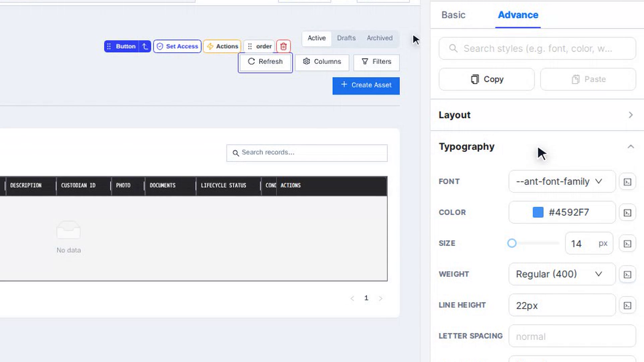644x362 pixels.
Task: Go to previous page in table pagination
Action: tap(352, 298)
